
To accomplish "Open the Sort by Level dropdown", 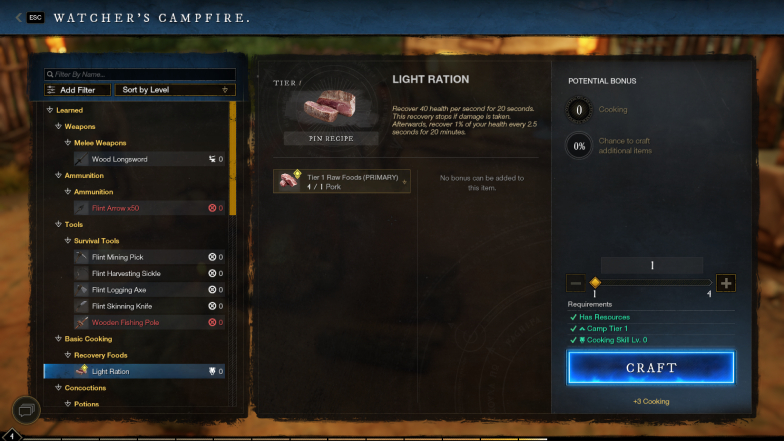I will [x=175, y=90].
